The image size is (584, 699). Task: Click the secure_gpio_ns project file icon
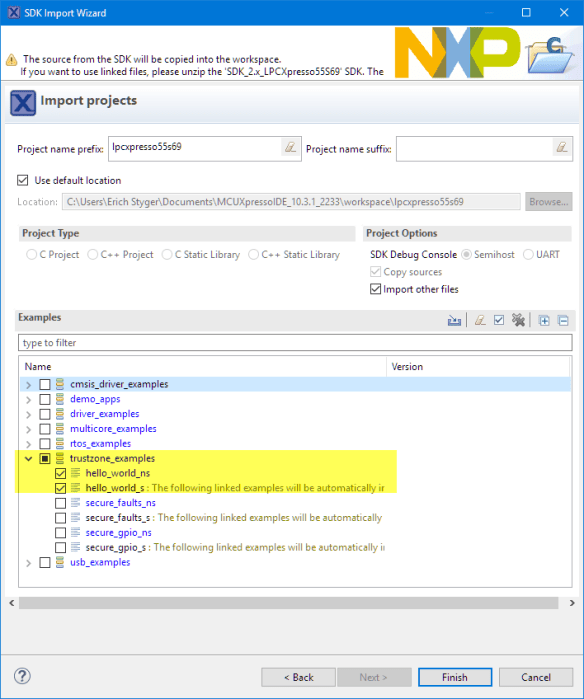(x=76, y=533)
